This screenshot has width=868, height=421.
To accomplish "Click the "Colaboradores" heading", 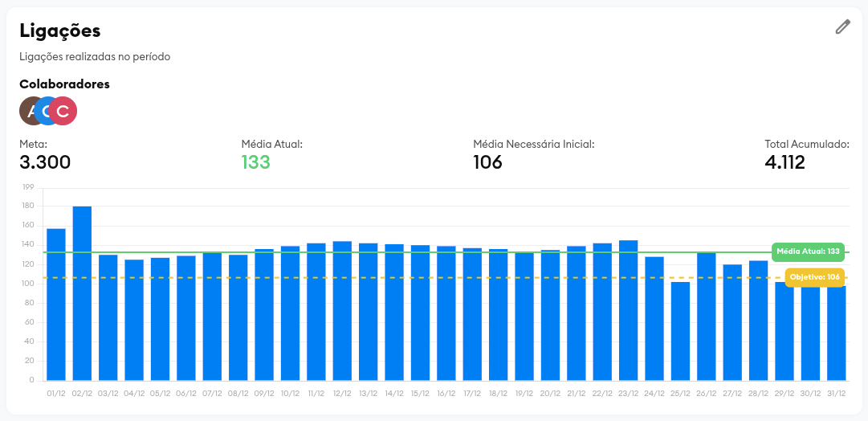I will point(64,84).
